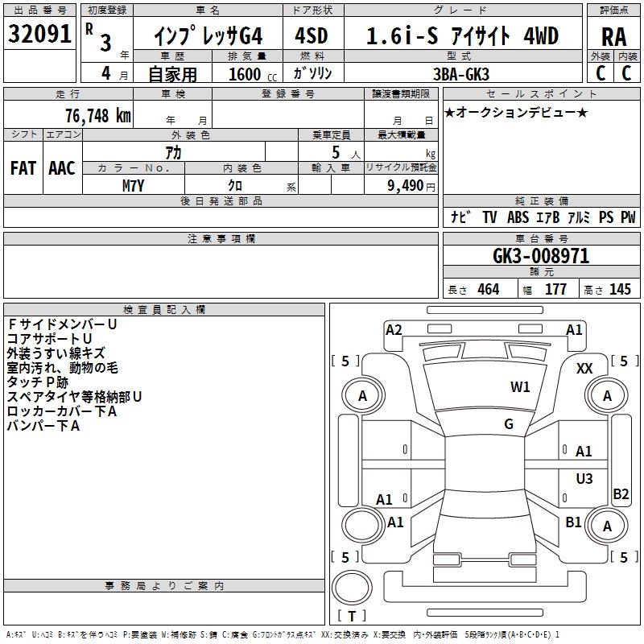The height and width of the screenshot is (644, 644).
Task: Click the B1 mark near rear wheel
Action: pos(573,522)
